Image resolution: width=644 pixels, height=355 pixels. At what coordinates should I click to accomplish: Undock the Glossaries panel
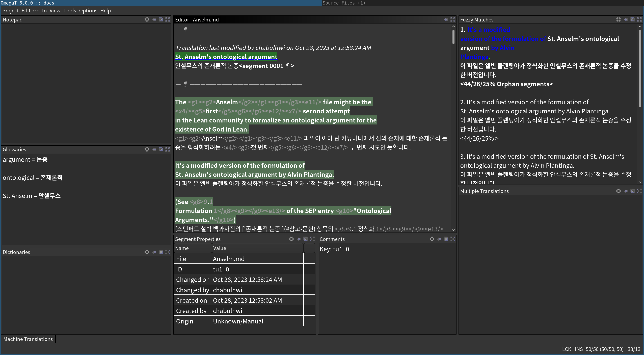point(161,149)
